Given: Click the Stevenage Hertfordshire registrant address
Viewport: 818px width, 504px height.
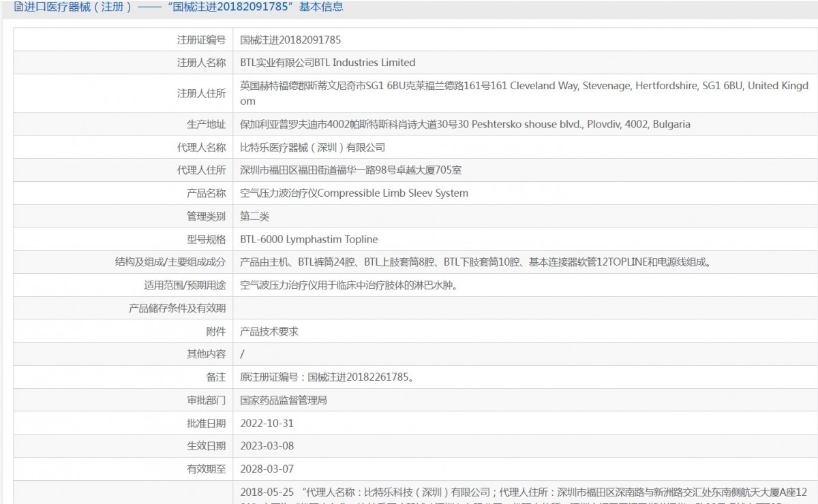Looking at the screenshot, I should pyautogui.click(x=524, y=93).
